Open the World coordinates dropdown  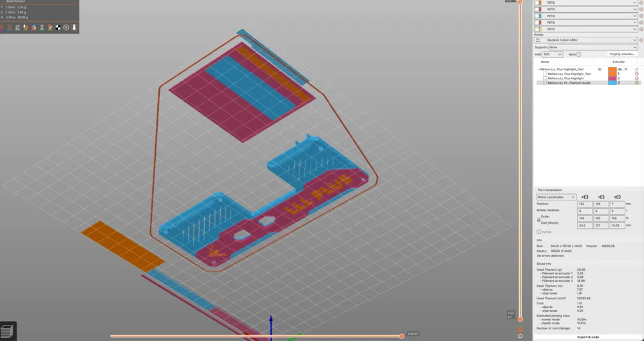click(x=556, y=197)
